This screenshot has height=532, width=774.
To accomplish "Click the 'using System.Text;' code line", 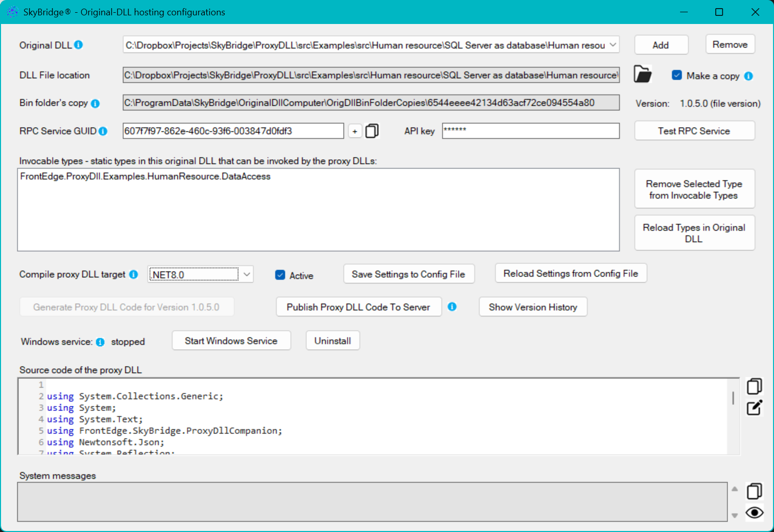I will click(95, 419).
